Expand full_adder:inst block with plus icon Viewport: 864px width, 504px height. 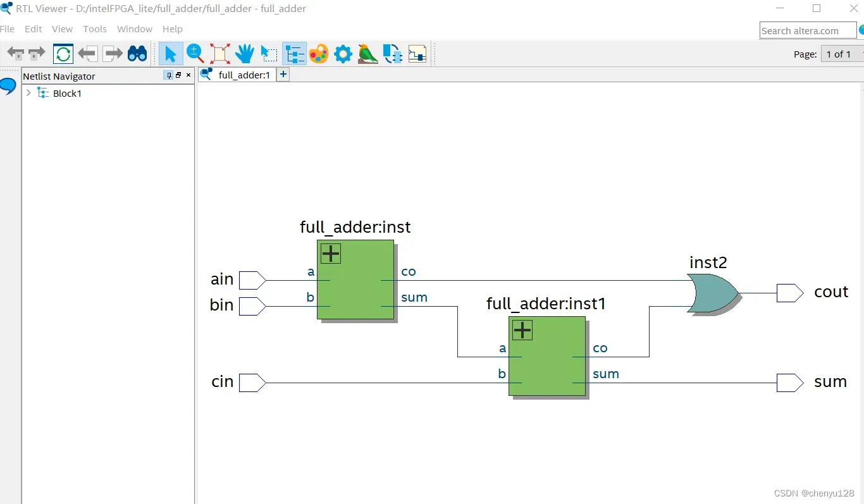331,254
